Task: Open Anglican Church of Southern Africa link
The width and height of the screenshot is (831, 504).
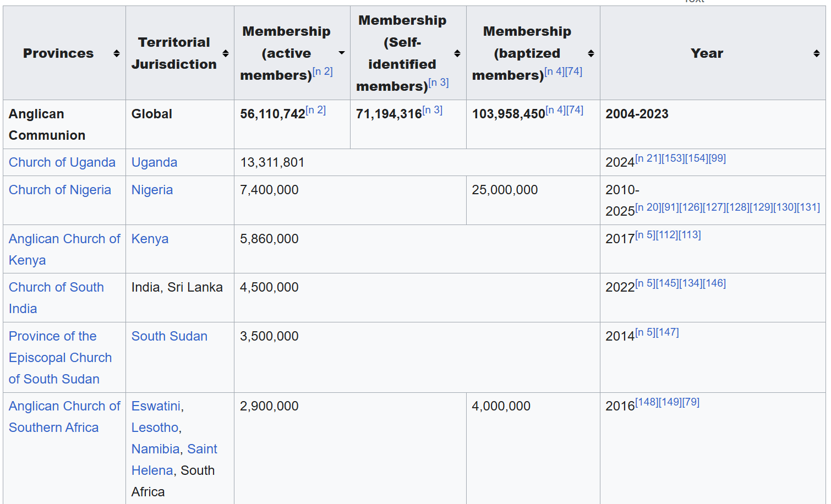Action: click(64, 406)
